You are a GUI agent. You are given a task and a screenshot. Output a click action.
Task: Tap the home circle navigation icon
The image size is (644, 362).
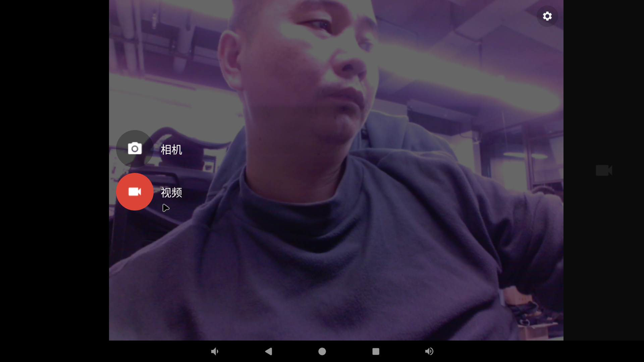click(322, 351)
